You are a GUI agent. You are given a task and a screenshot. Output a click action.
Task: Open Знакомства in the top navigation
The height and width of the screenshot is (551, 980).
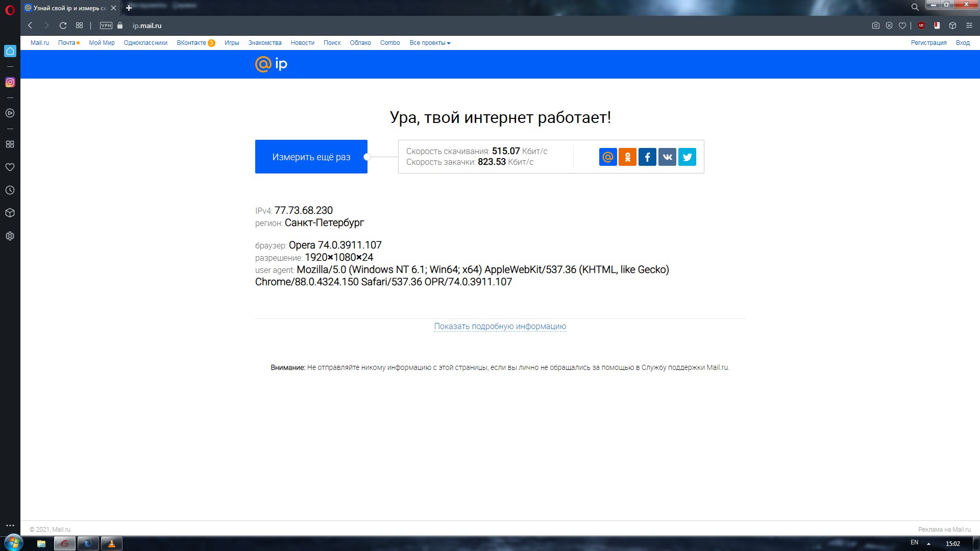tap(265, 43)
